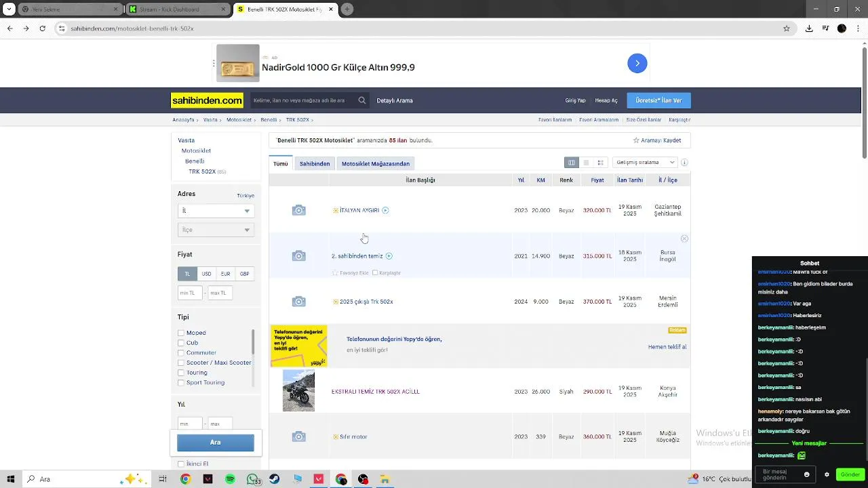Screen dimensions: 868x488
Task: Play video icon next to İTALYAN AYGIRI
Action: (385, 210)
